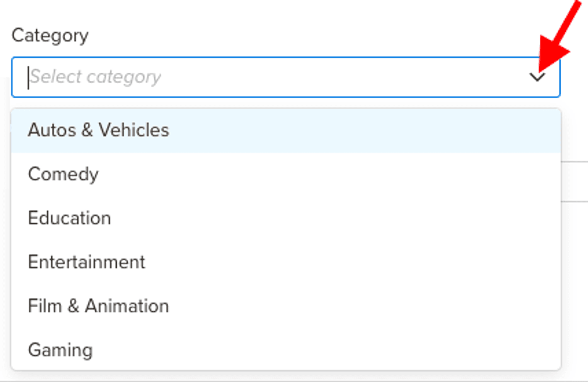This screenshot has height=382, width=588.
Task: Click the category option starting with E
Action: (x=69, y=218)
